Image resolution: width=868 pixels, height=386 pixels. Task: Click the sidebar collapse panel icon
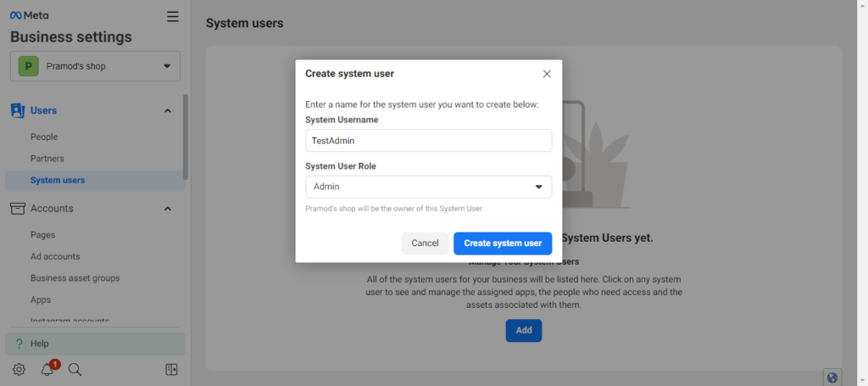point(171,369)
